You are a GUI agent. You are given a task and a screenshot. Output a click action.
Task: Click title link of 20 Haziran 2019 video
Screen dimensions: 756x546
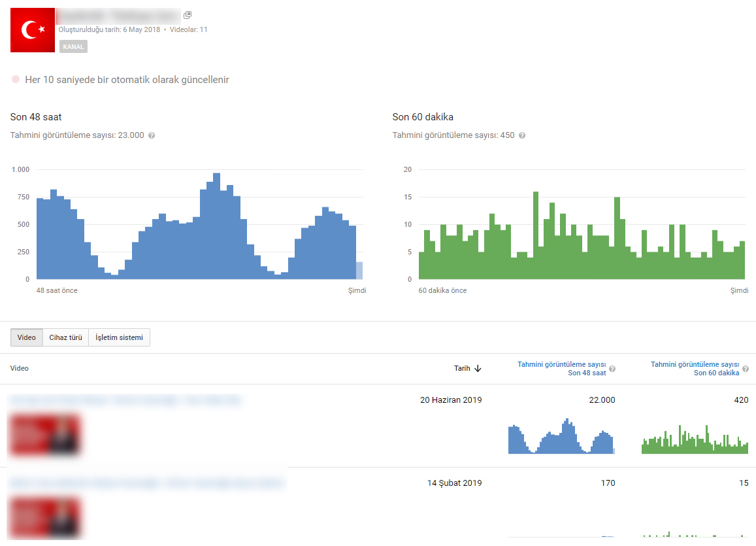(x=125, y=400)
